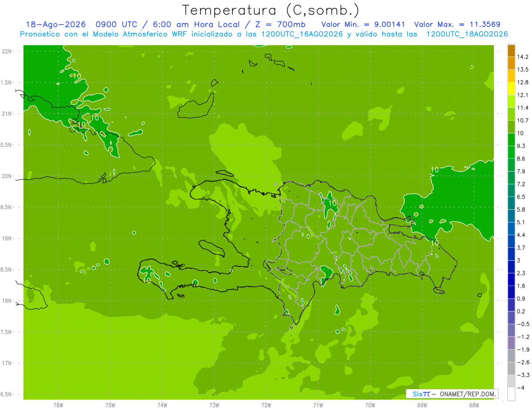Select the "69W" longitude axis label
The width and height of the screenshot is (532, 411).
tap(422, 405)
